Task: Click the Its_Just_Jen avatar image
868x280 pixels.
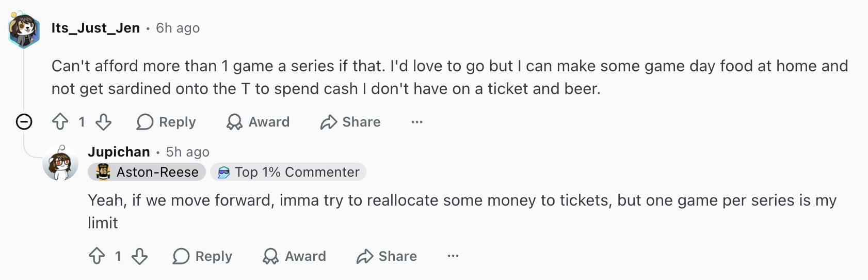Action: [x=24, y=29]
